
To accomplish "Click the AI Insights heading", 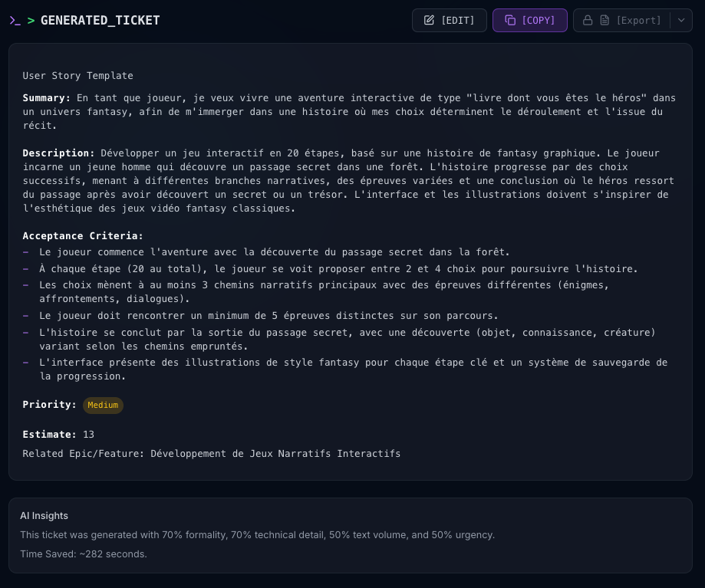I will pos(44,516).
